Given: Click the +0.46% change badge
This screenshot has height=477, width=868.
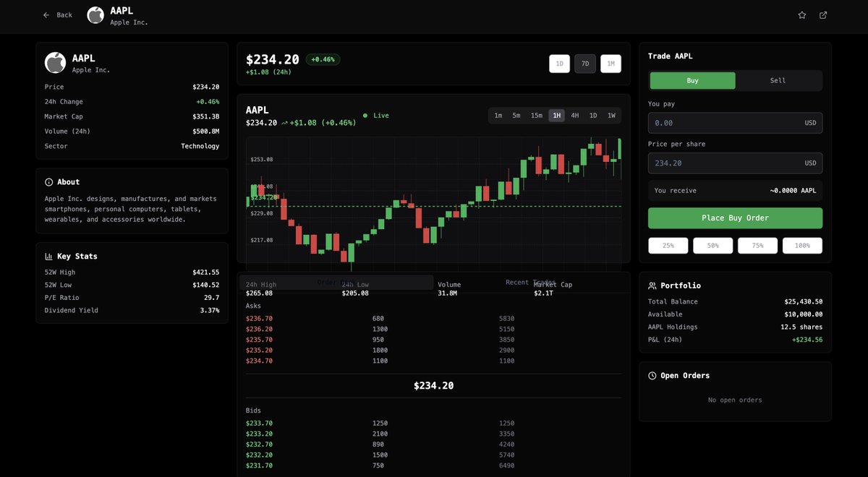Looking at the screenshot, I should (323, 59).
